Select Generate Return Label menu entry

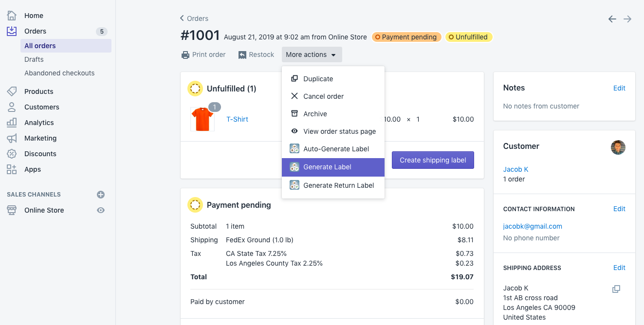point(333,185)
